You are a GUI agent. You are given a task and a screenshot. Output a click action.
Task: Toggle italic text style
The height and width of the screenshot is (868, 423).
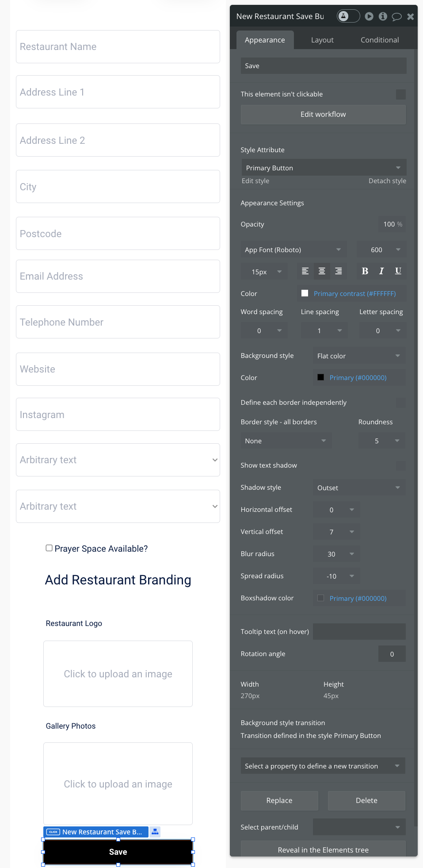click(x=381, y=271)
